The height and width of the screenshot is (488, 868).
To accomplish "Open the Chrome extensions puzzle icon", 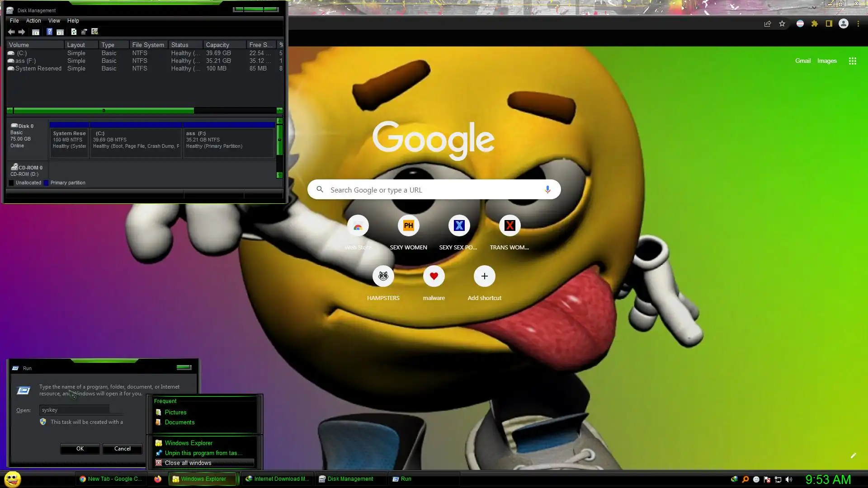I will (x=815, y=24).
